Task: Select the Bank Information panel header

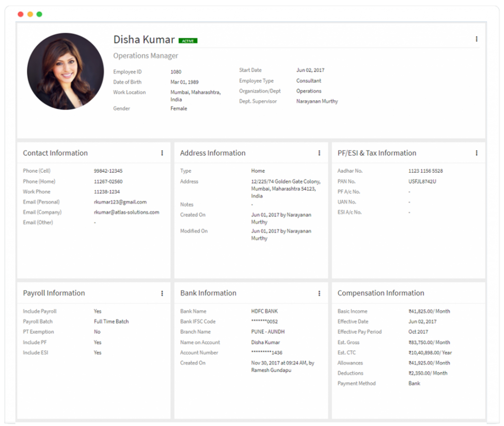Action: coord(208,293)
